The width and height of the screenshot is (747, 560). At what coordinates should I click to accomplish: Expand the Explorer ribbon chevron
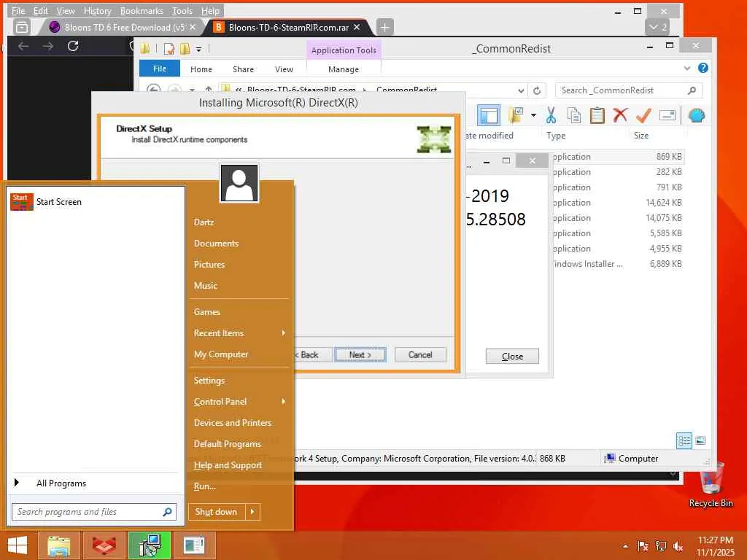click(x=687, y=68)
